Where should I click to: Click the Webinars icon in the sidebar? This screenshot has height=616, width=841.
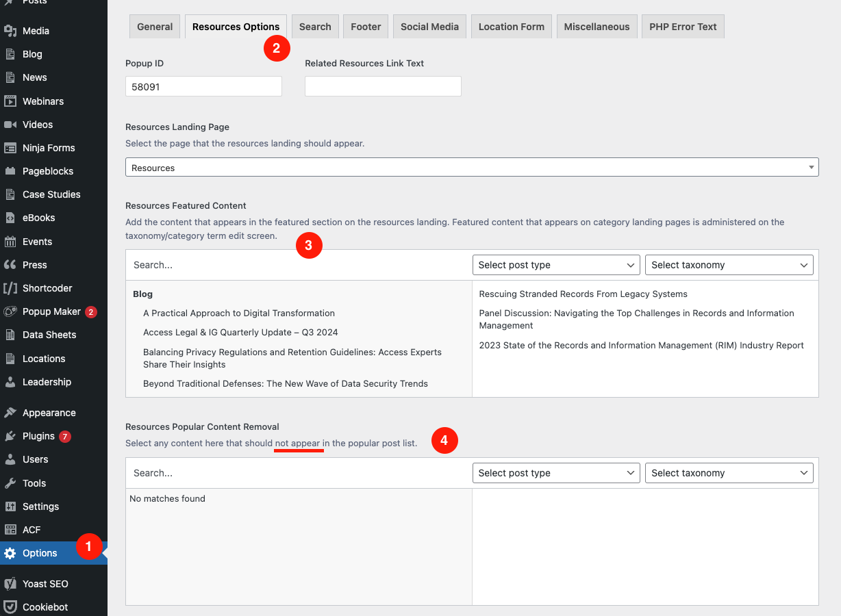click(10, 101)
